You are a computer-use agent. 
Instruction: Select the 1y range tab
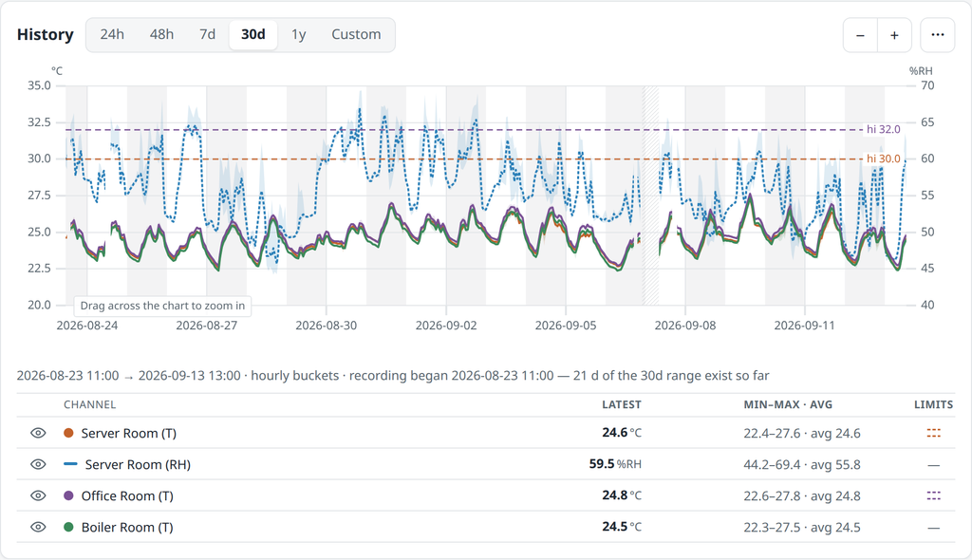pos(299,34)
